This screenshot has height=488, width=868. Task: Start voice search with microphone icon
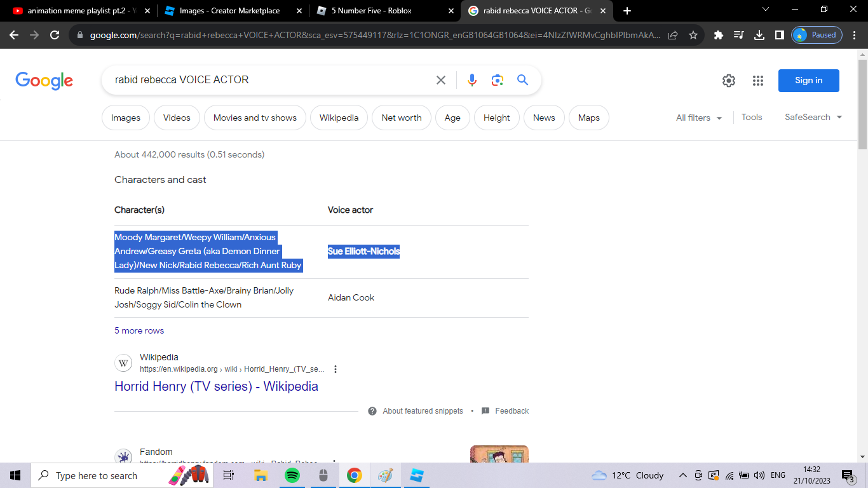(x=471, y=80)
